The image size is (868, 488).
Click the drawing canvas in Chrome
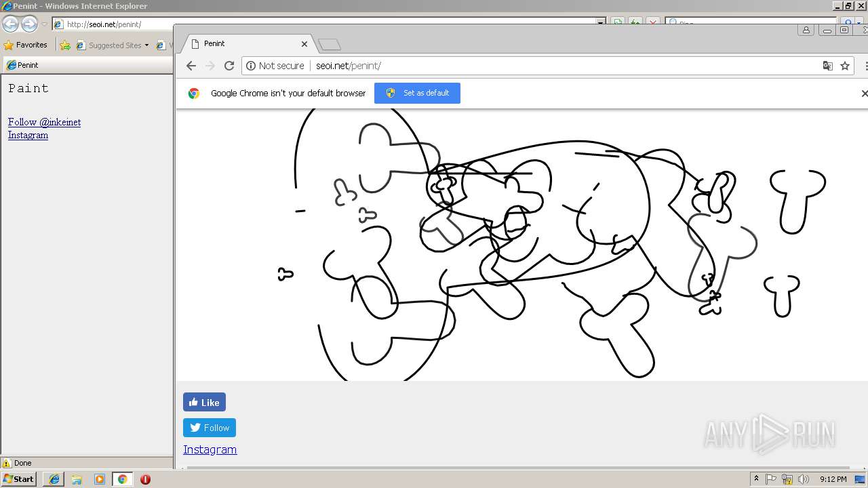click(522, 244)
